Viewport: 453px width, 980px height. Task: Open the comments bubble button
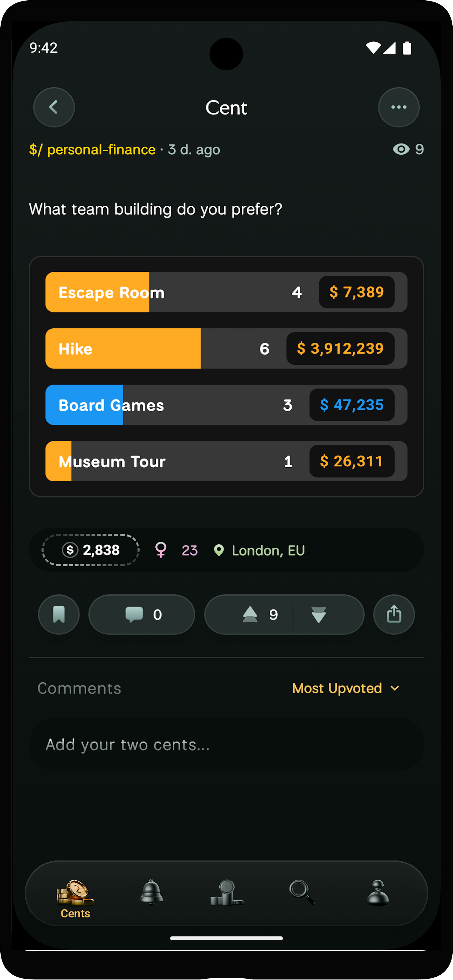[x=141, y=615]
